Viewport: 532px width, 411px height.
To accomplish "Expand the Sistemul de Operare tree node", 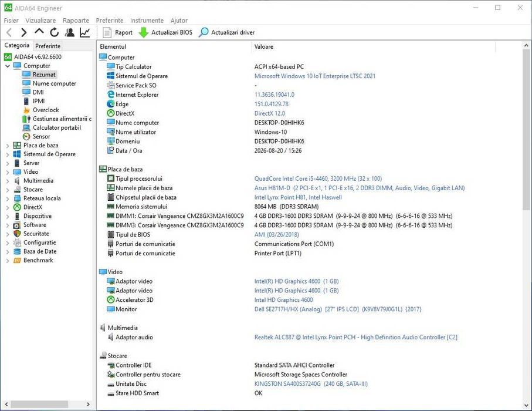I will (8, 154).
